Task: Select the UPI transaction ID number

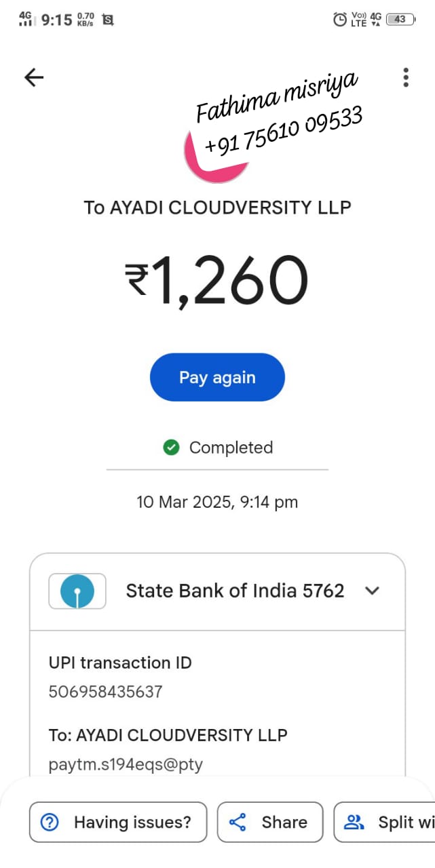Action: tap(105, 692)
